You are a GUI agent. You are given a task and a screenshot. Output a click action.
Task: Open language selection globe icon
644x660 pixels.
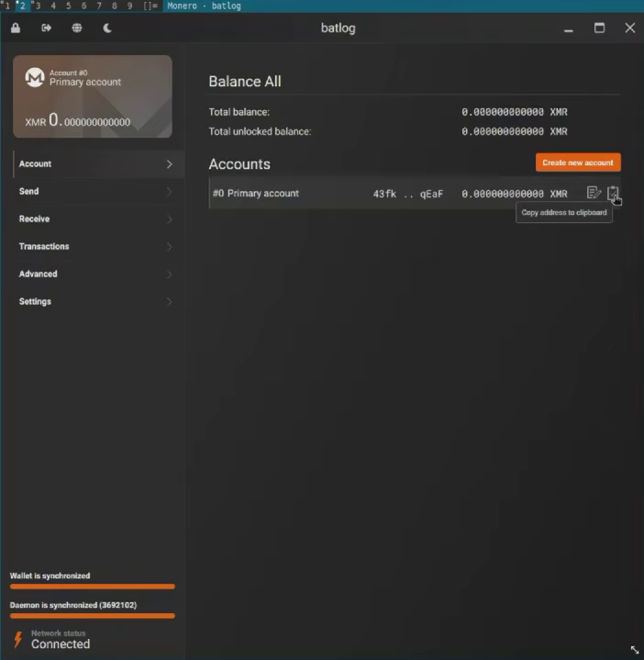(76, 28)
